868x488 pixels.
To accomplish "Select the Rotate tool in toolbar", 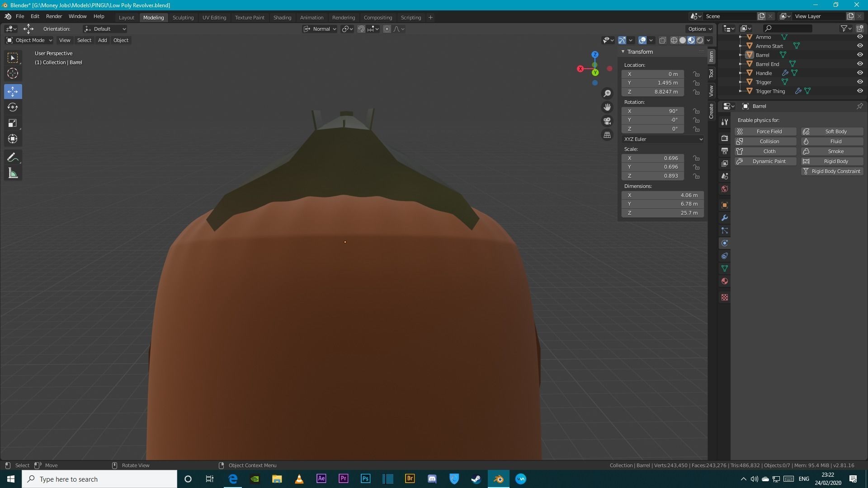I will click(x=13, y=107).
